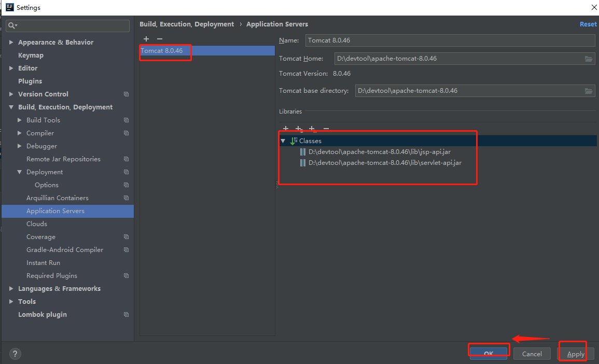Collapse the Classes library node
This screenshot has height=364, width=599.
point(283,141)
